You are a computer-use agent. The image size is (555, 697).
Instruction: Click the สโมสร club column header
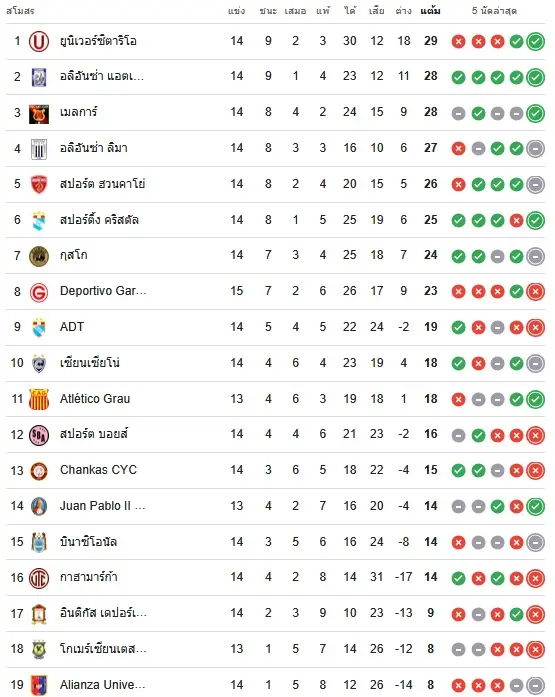coord(20,11)
